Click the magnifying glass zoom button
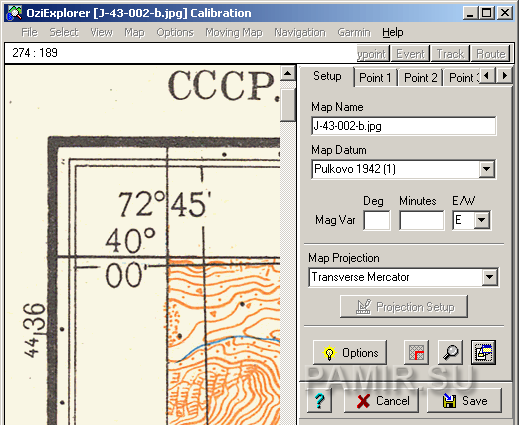 tap(450, 352)
